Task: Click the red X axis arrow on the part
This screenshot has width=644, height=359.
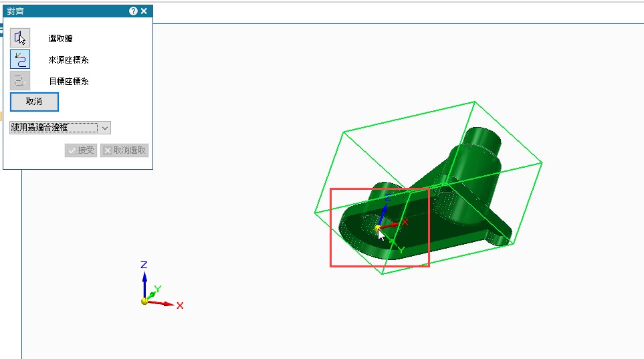Action: [389, 225]
